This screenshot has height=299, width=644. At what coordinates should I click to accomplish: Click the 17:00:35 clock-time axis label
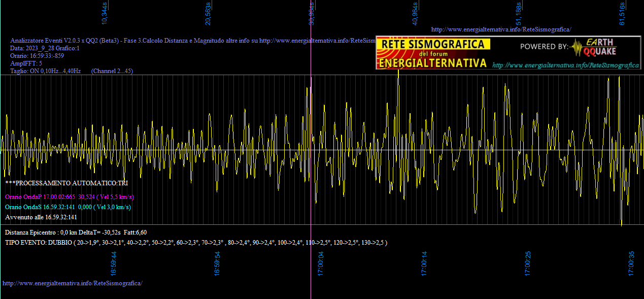pos(631,263)
